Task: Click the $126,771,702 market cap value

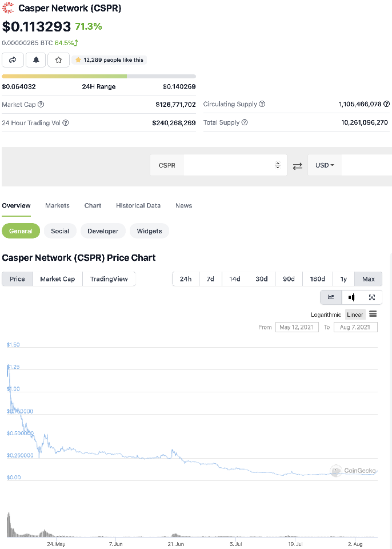Action: click(175, 104)
